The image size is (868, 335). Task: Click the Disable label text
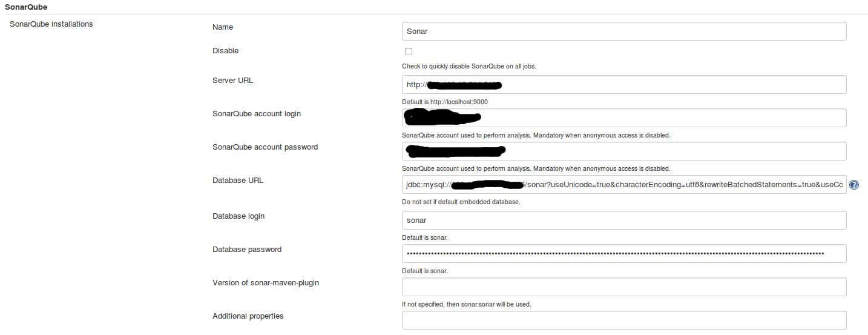point(225,51)
